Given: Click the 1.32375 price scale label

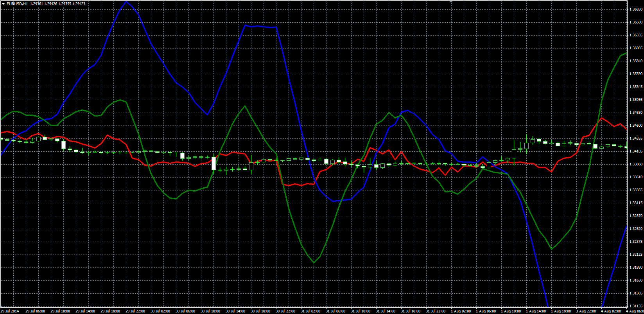Looking at the screenshot, I should [x=636, y=242].
